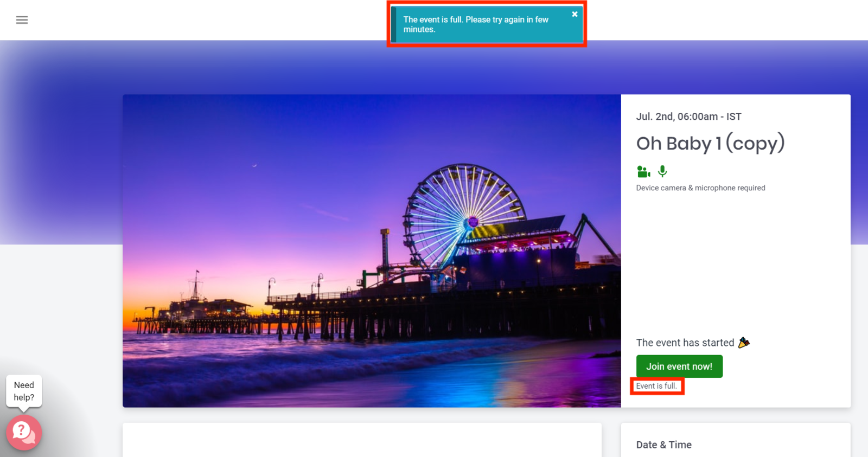868x457 pixels.
Task: Click the Need help? tooltip label
Action: (x=24, y=391)
